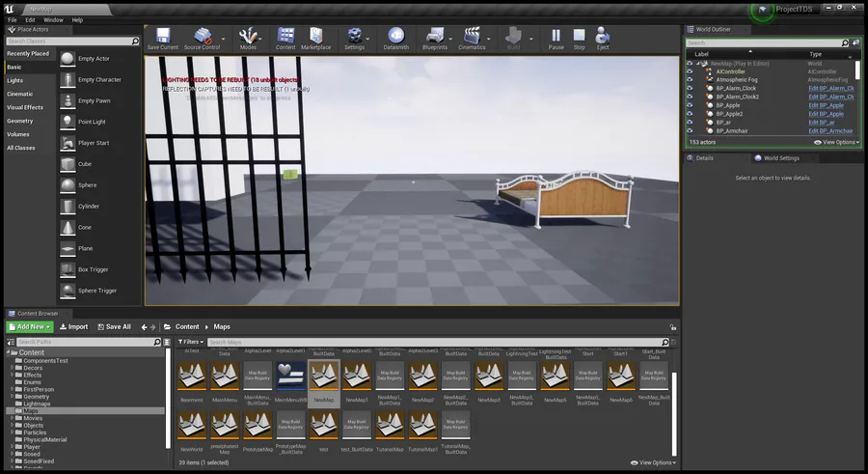The height and width of the screenshot is (474, 868).
Task: Open the Blueprints dropdown arrow
Action: tap(450, 39)
